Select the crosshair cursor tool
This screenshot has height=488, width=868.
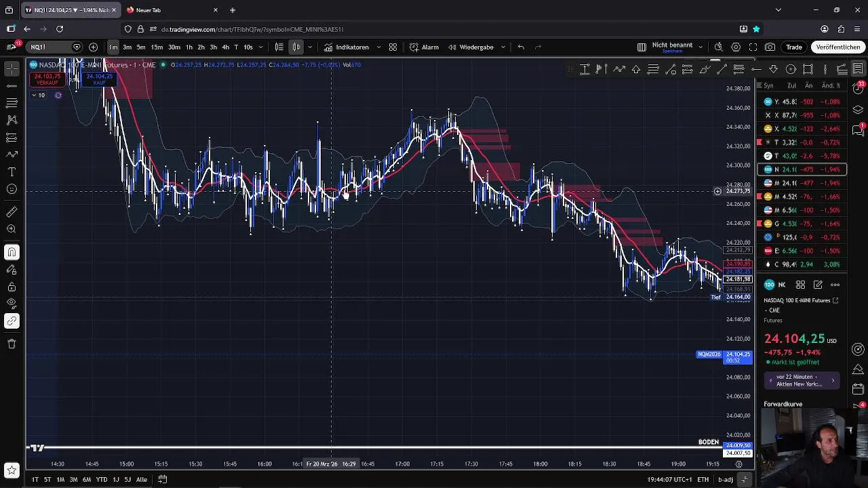pyautogui.click(x=12, y=68)
